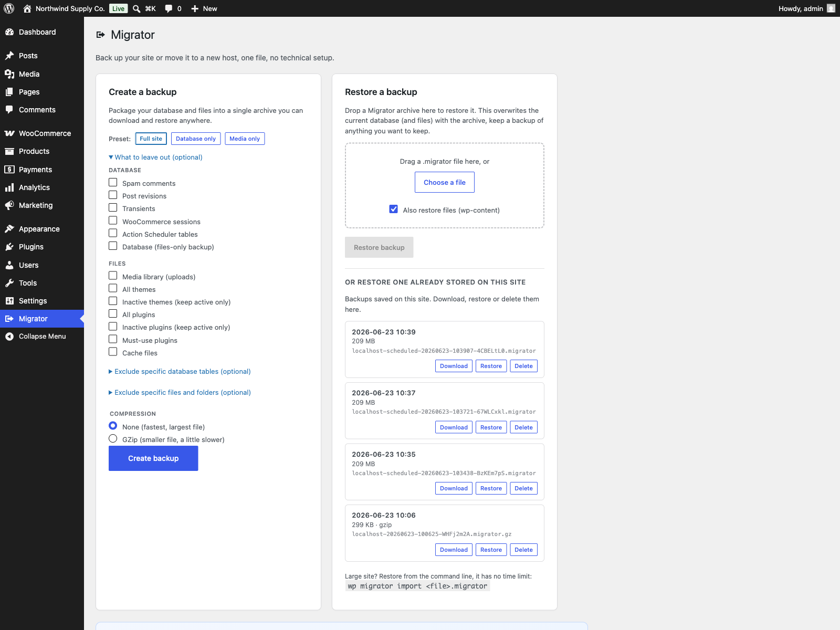This screenshot has height=630, width=840.
Task: Download the 2026-06-23 10:06 gzip backup
Action: pos(454,550)
